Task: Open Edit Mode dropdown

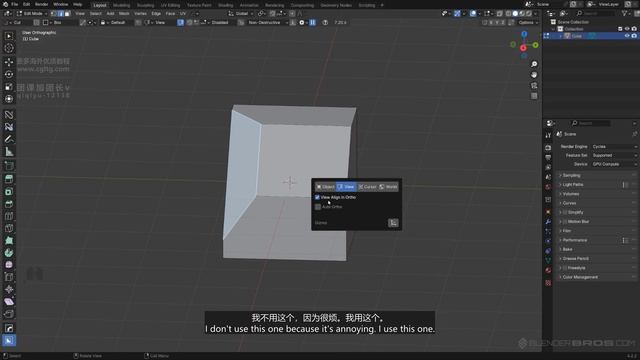Action: click(x=31, y=13)
